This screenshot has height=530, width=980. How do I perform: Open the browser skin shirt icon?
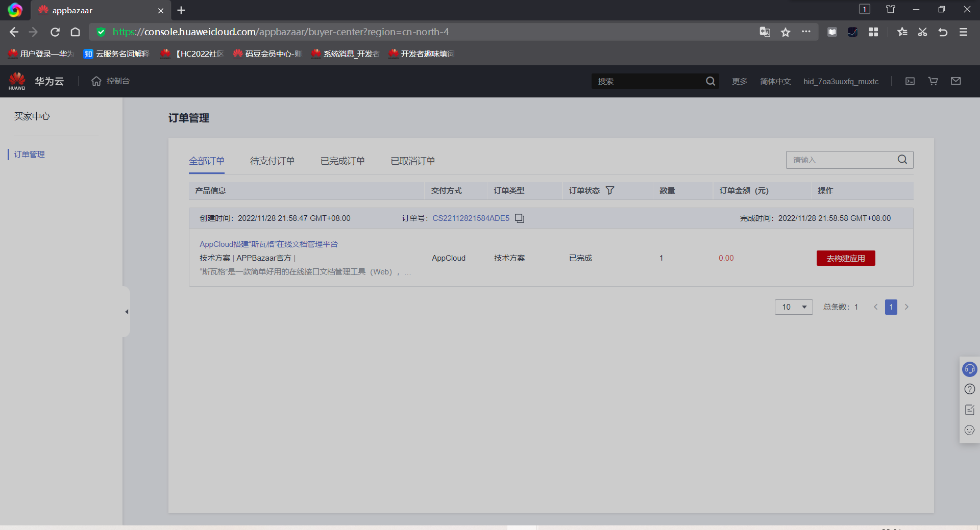tap(891, 9)
